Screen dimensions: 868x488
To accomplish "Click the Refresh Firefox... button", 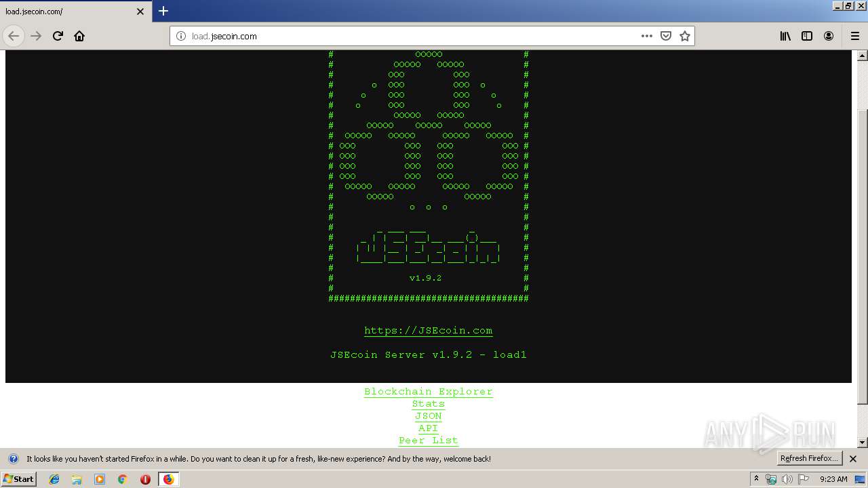I will pyautogui.click(x=810, y=459).
